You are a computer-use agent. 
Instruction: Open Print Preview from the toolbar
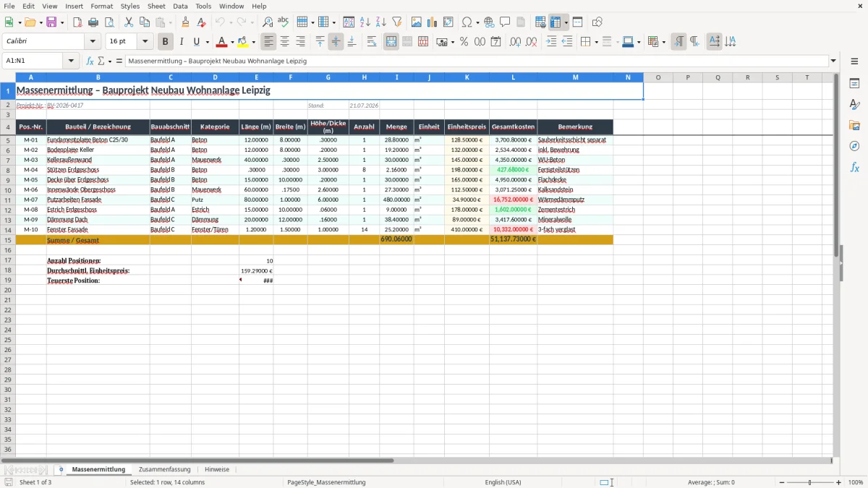click(x=109, y=22)
